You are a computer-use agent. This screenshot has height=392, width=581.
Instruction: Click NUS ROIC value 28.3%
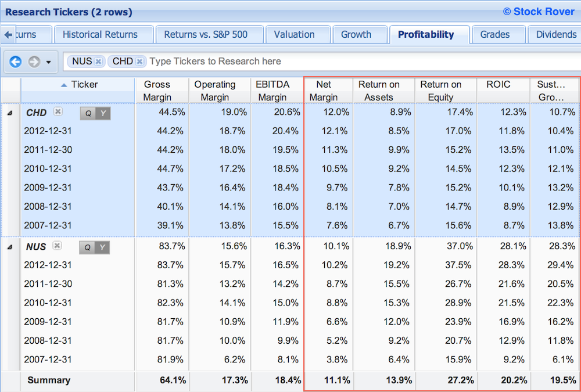tap(512, 265)
